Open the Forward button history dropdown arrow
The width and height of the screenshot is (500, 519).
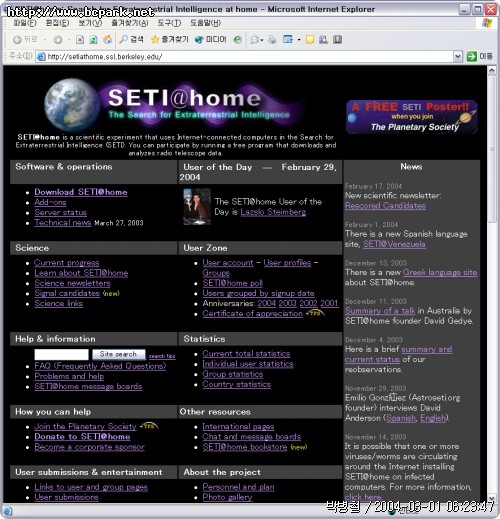pyautogui.click(x=69, y=40)
